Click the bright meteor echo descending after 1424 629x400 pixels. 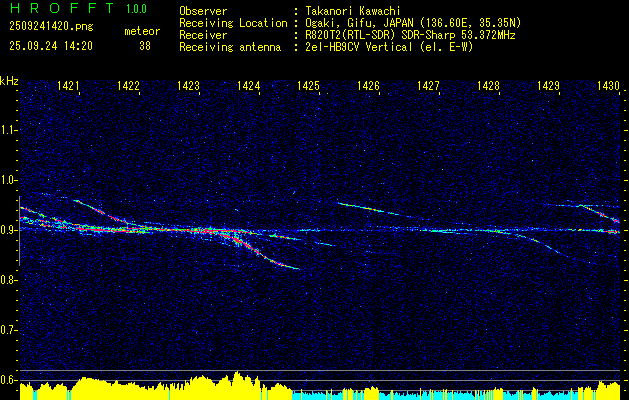click(x=265, y=255)
